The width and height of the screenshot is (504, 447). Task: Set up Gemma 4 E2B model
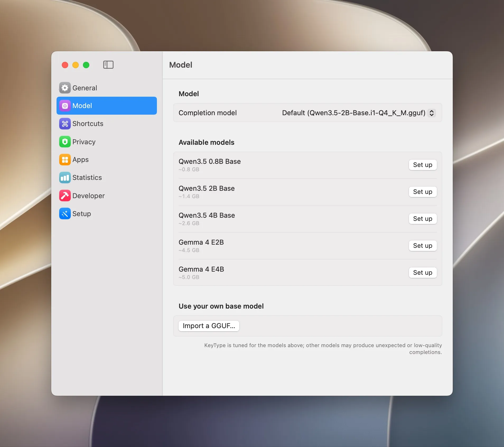tap(423, 246)
